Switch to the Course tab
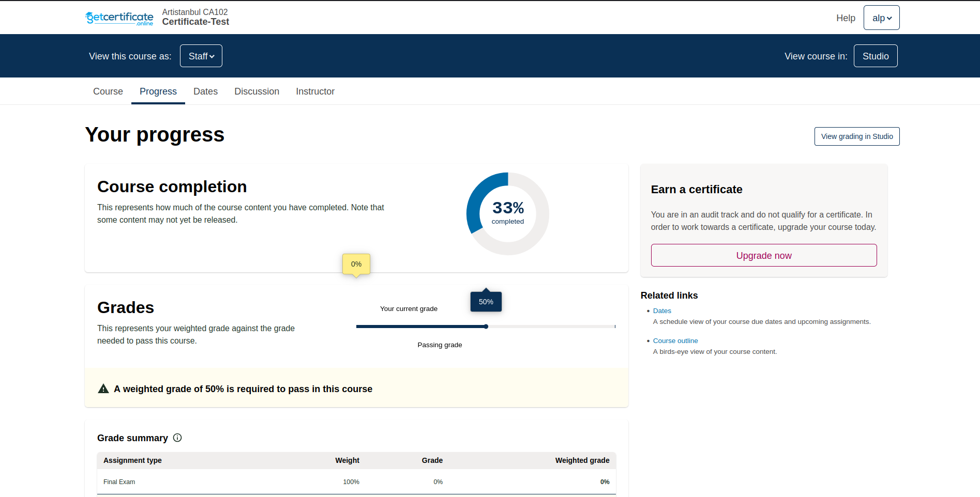 pos(108,91)
